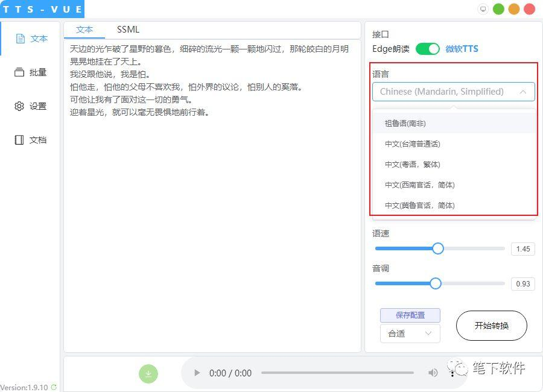Mute the audio player volume
Image resolution: width=543 pixels, height=392 pixels.
coord(433,373)
